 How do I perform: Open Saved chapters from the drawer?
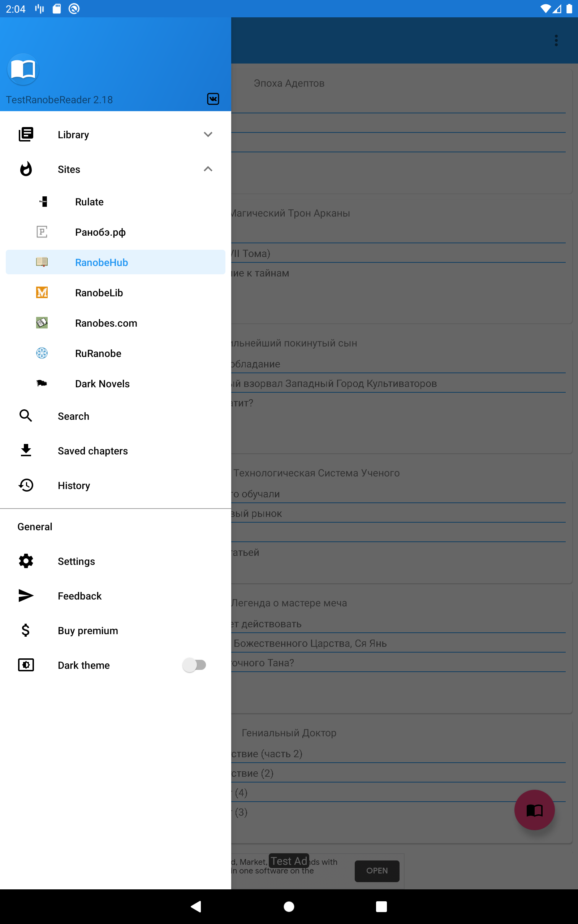[x=116, y=450]
